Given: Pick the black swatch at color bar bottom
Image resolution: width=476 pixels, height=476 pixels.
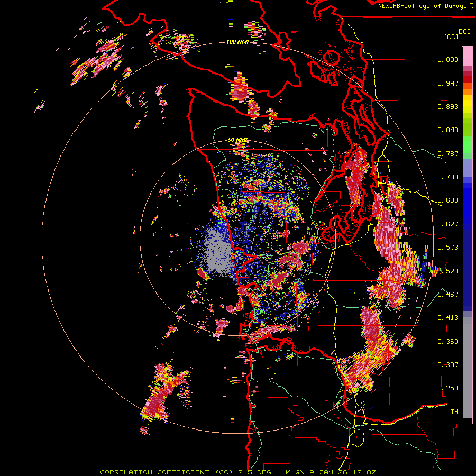Looking at the screenshot, I should pyautogui.click(x=467, y=420).
